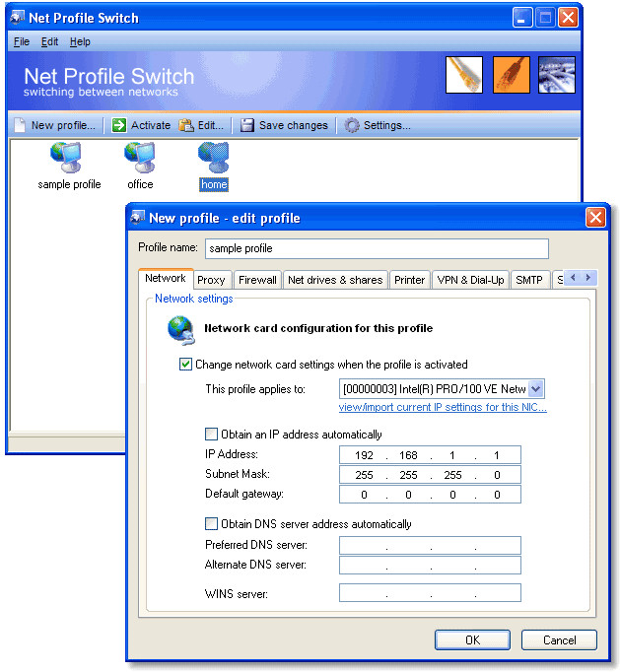Select the sample profile icon

click(x=69, y=167)
